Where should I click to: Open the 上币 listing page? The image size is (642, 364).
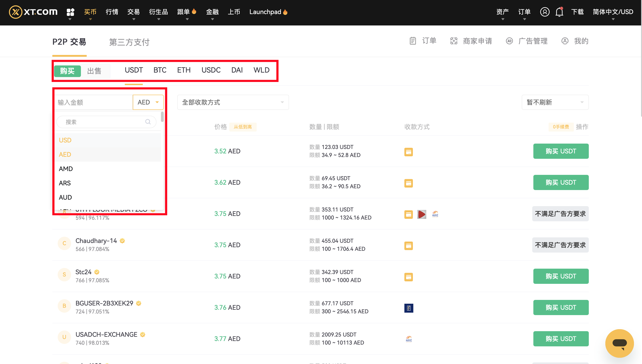(x=234, y=12)
